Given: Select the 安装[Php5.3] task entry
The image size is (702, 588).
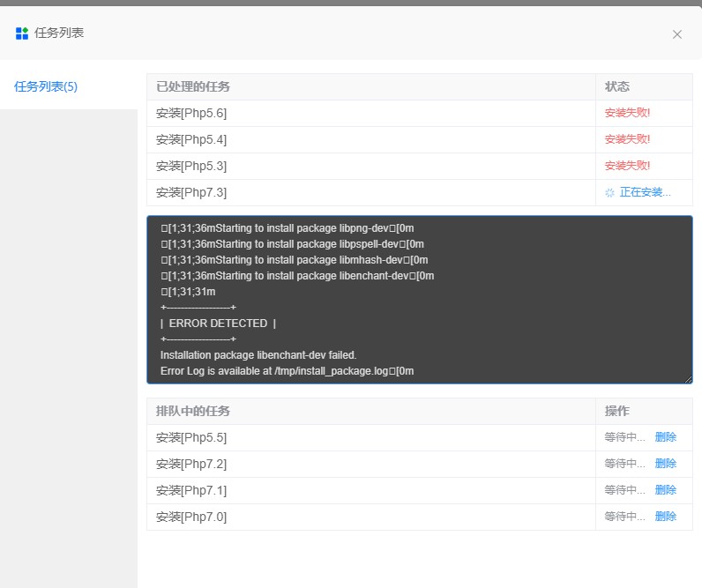Looking at the screenshot, I should pyautogui.click(x=191, y=166).
